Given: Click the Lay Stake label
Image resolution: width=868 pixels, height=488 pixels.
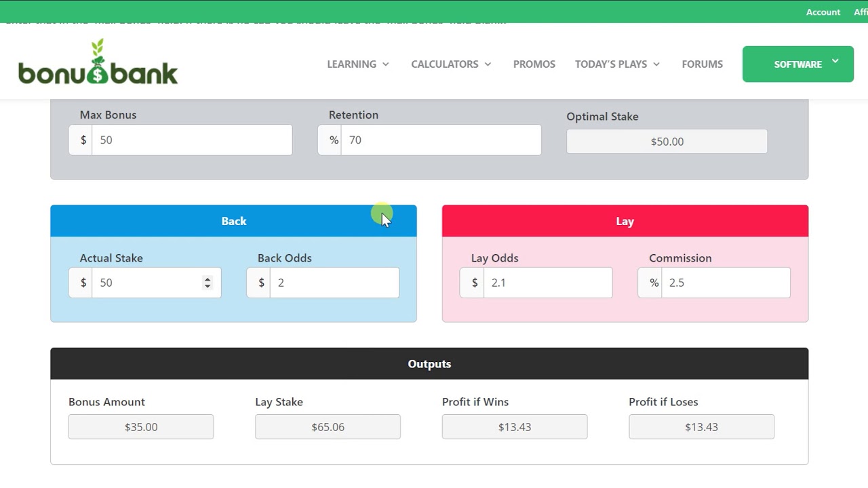Looking at the screenshot, I should [279, 402].
